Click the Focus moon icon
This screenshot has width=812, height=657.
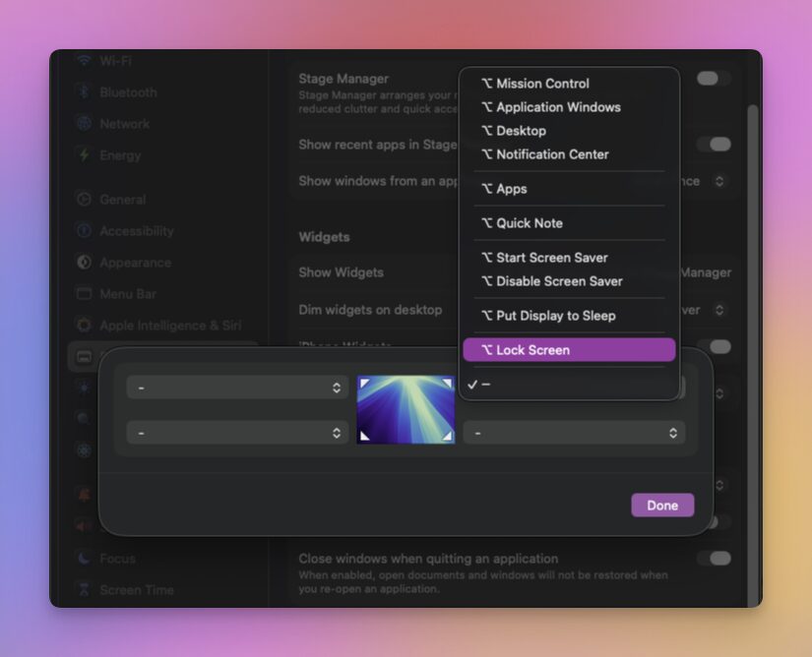(x=84, y=559)
